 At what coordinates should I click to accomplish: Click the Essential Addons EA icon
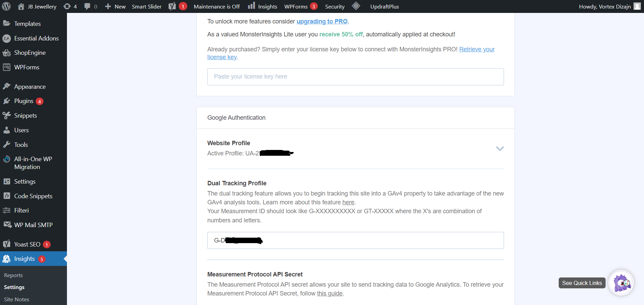tap(6, 38)
